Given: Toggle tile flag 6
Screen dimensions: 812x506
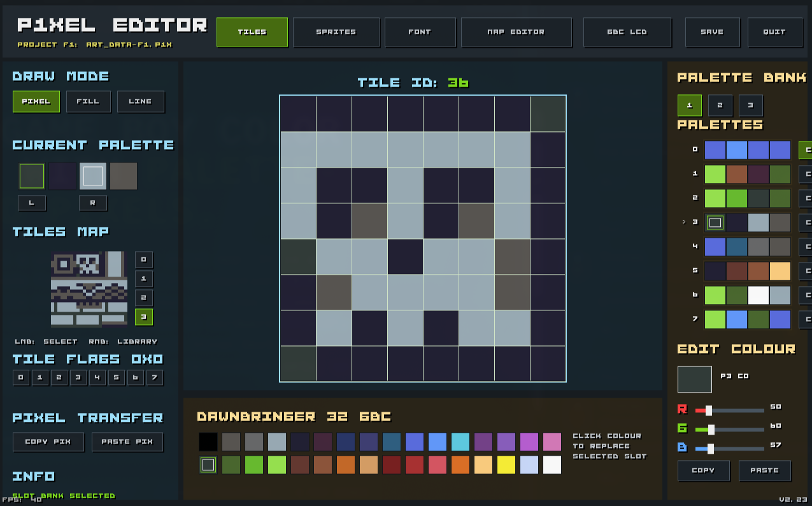Looking at the screenshot, I should [136, 378].
